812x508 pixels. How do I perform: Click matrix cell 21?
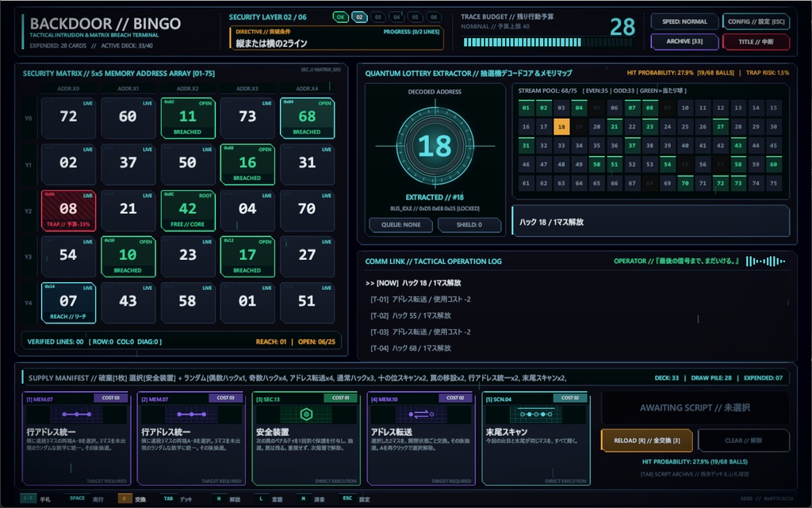(128, 210)
